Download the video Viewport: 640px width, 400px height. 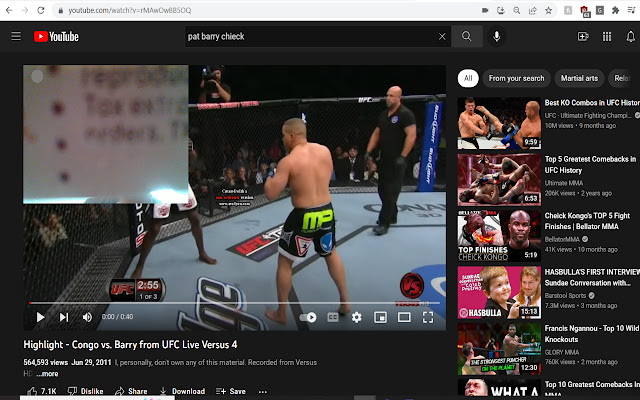(x=182, y=391)
